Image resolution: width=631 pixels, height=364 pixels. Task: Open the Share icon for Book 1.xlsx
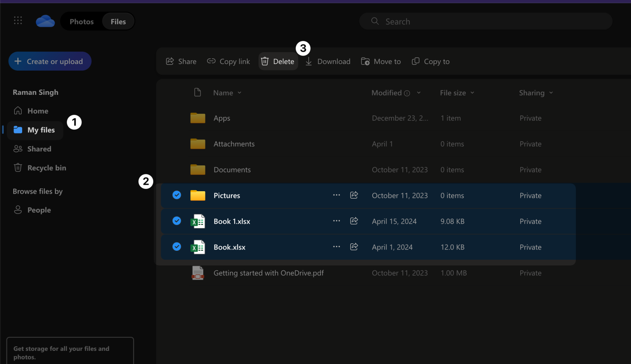pos(354,221)
